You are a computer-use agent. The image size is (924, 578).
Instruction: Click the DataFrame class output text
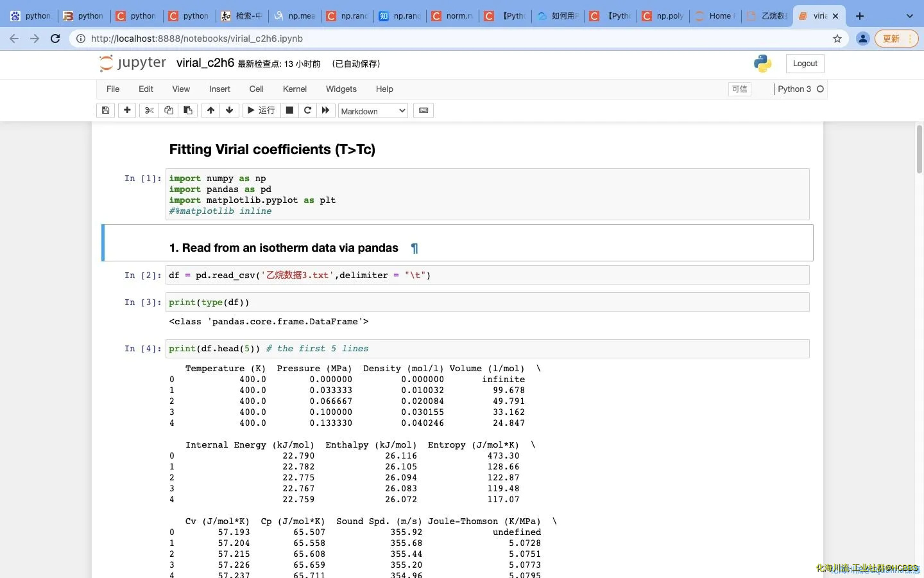[268, 321]
